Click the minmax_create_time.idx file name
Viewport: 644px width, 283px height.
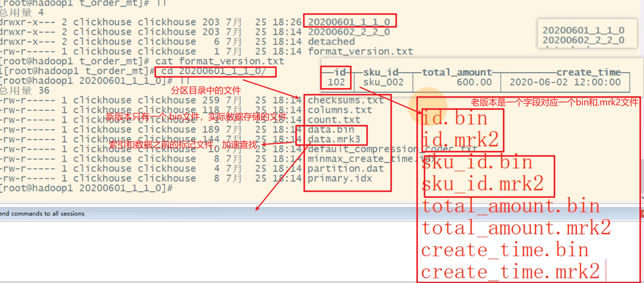pyautogui.click(x=372, y=159)
